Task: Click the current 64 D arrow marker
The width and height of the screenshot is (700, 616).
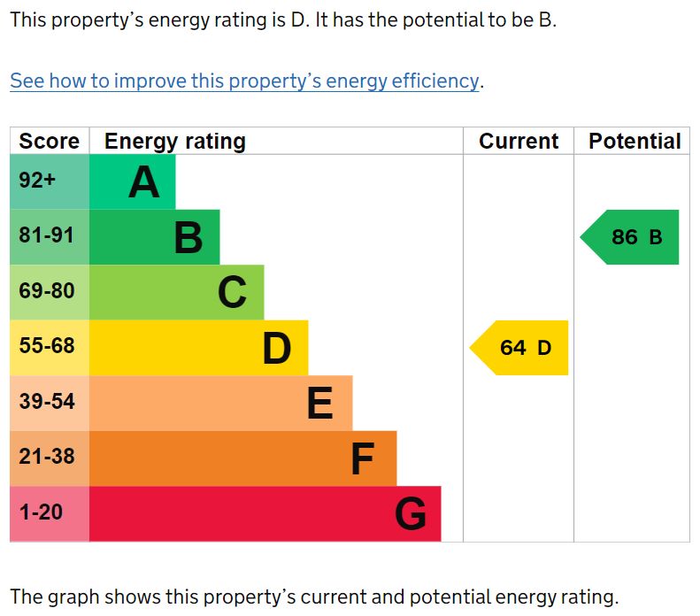Action: 520,348
